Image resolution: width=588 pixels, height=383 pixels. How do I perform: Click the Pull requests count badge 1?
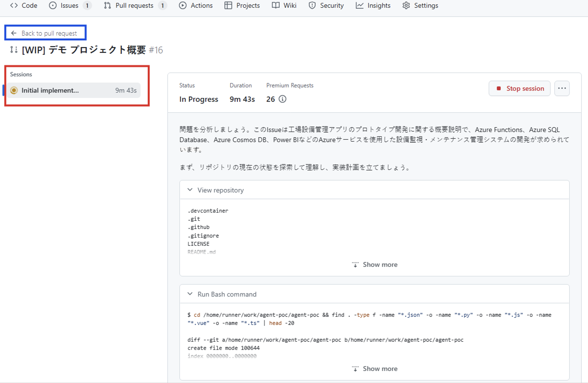pyautogui.click(x=162, y=6)
